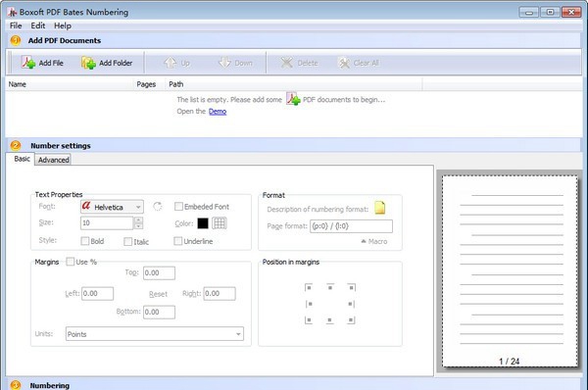Enable the Embeded Font checkbox
This screenshot has width=588, height=390.
coord(179,206)
